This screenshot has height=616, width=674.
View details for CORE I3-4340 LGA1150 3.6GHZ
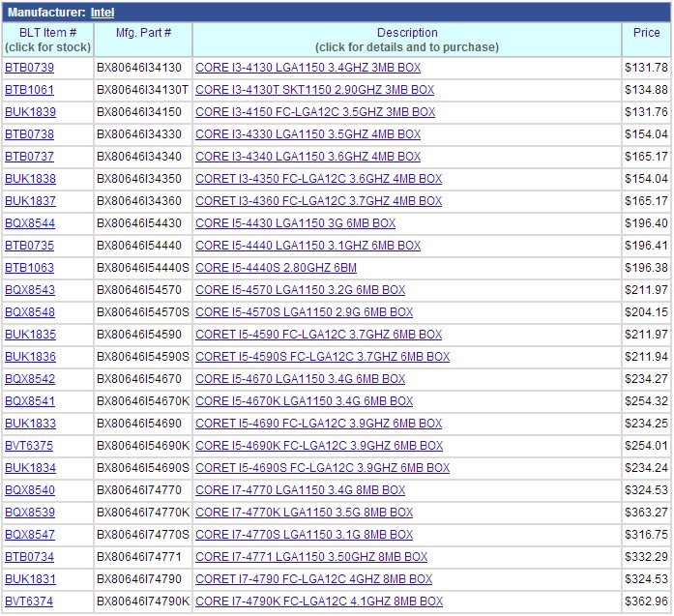click(308, 157)
